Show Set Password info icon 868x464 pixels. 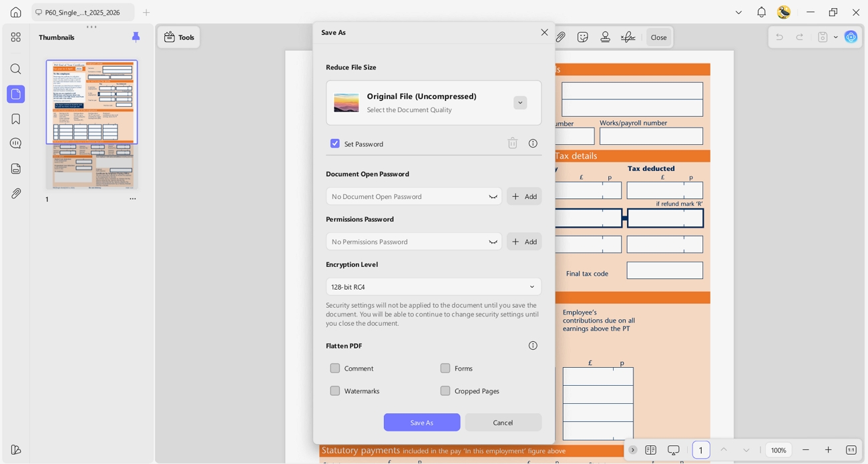click(x=533, y=143)
